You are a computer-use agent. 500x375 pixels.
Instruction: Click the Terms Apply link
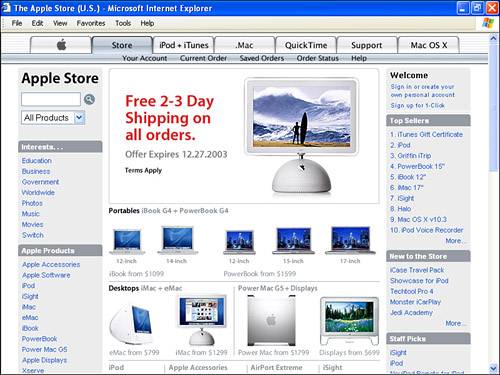click(143, 170)
